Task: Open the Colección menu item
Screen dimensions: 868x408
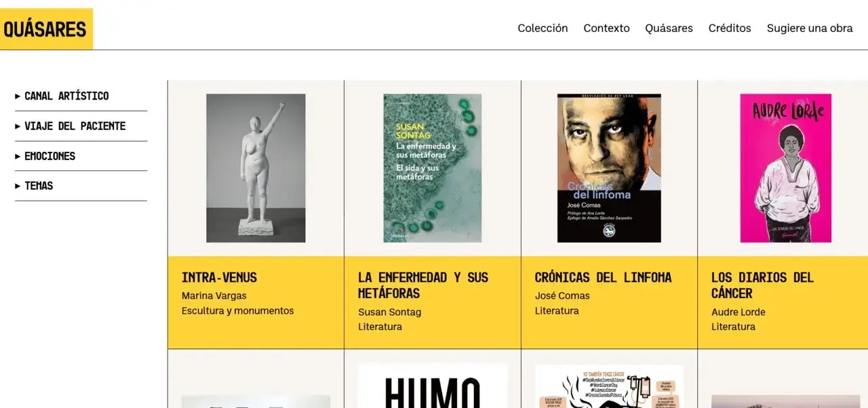Action: point(542,28)
